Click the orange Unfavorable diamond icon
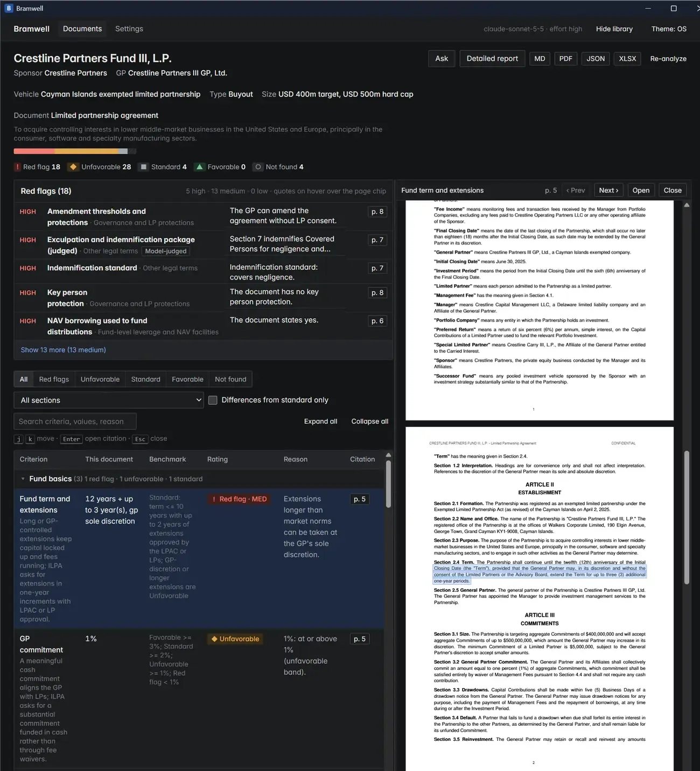The image size is (700, 771). (74, 167)
